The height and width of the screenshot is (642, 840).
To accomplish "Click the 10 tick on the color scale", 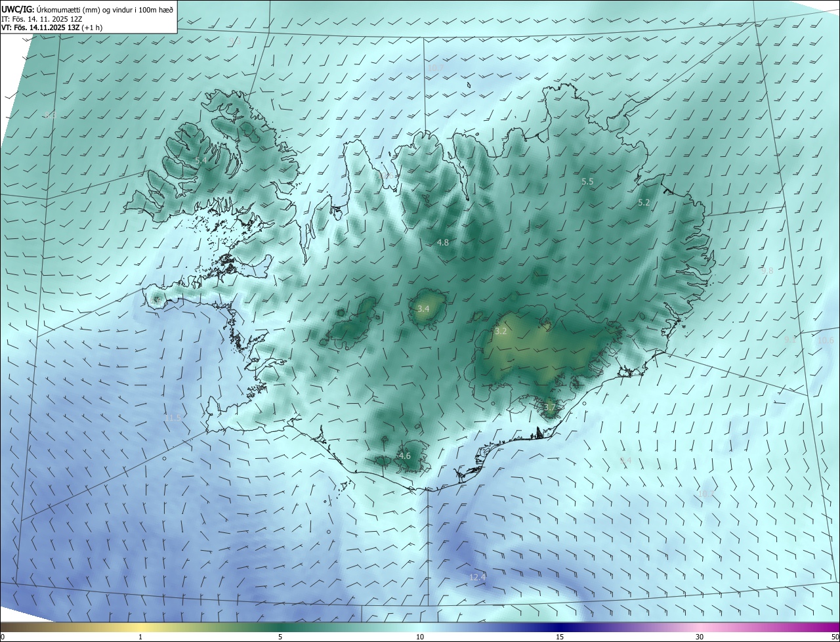I will click(x=420, y=637).
